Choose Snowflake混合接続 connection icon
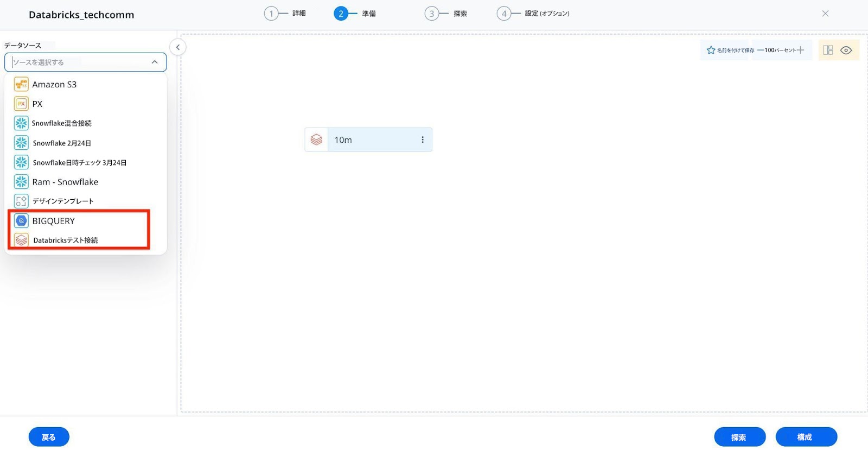The image size is (868, 450). pyautogui.click(x=21, y=123)
